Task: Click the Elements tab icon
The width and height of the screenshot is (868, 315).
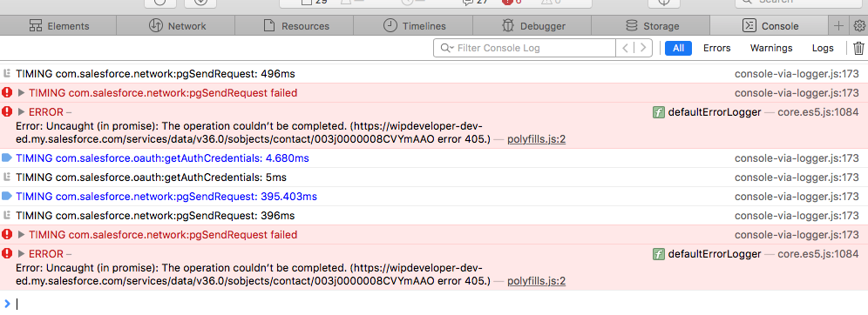Action: 36,25
